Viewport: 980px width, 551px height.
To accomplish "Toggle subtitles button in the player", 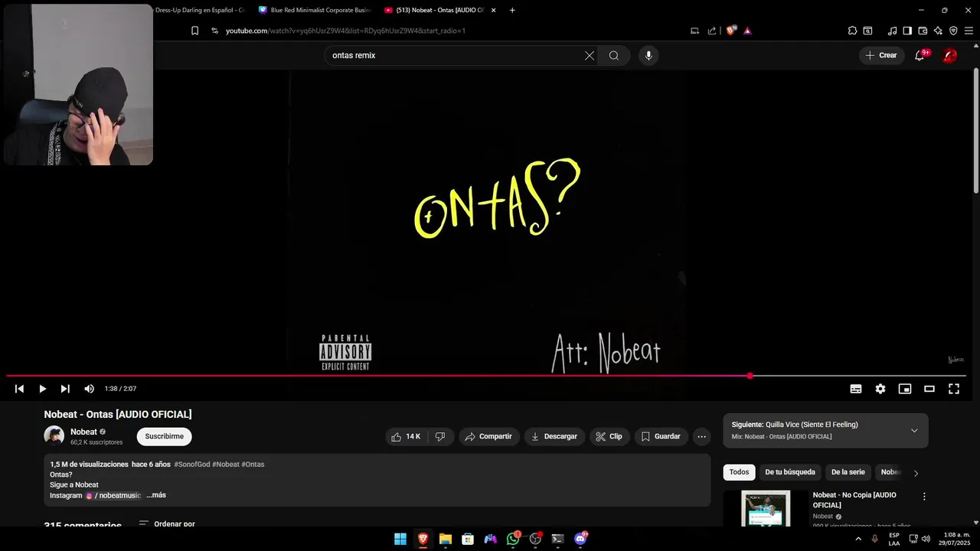I will (x=856, y=389).
